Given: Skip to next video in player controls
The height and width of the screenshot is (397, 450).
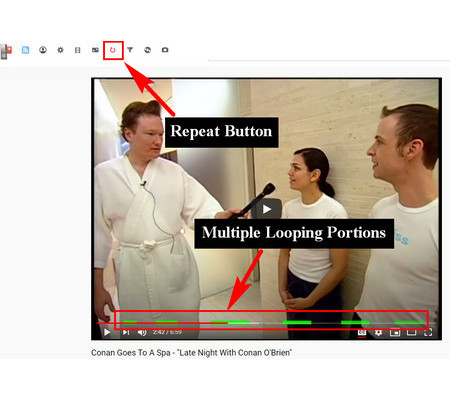Looking at the screenshot, I should 126,332.
